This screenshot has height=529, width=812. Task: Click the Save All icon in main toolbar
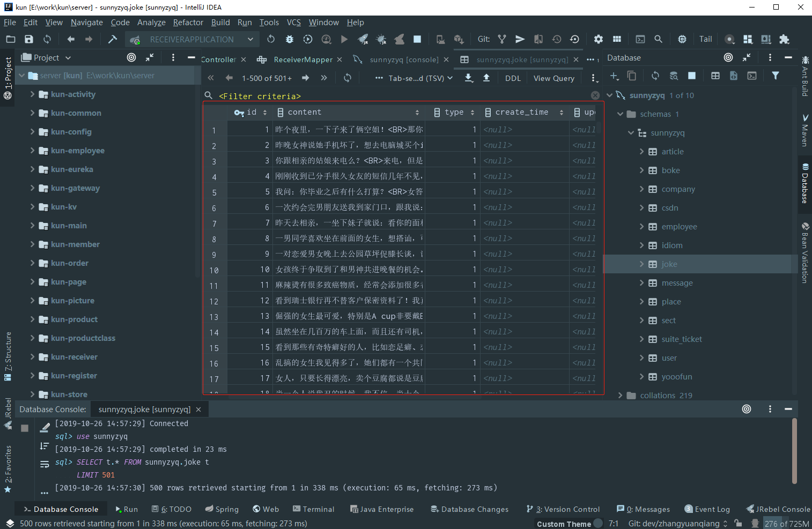coord(29,39)
